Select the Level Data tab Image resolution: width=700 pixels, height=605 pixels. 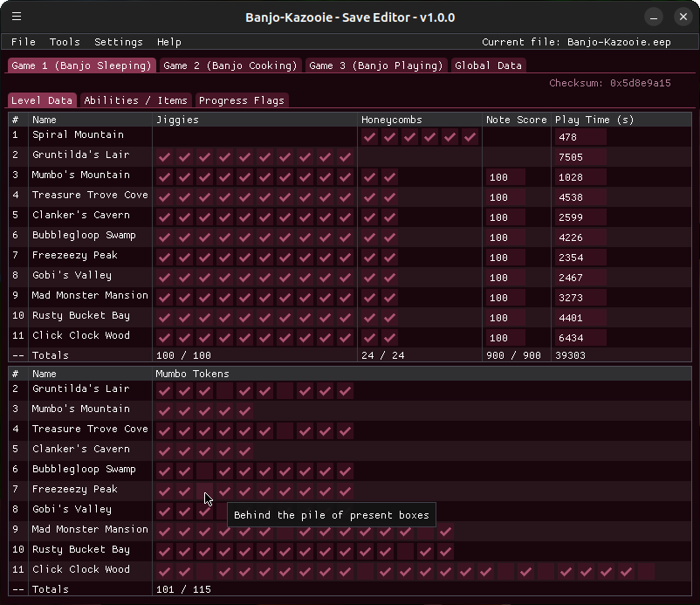coord(42,100)
